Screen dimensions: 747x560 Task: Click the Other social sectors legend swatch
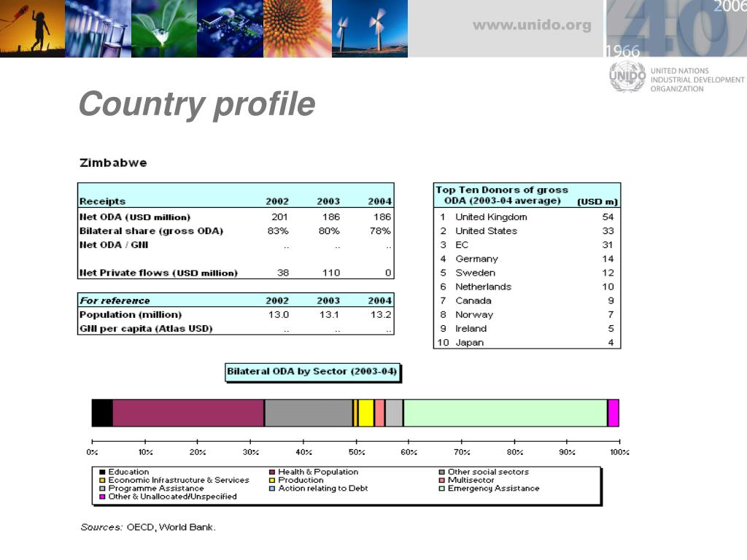pos(441,472)
